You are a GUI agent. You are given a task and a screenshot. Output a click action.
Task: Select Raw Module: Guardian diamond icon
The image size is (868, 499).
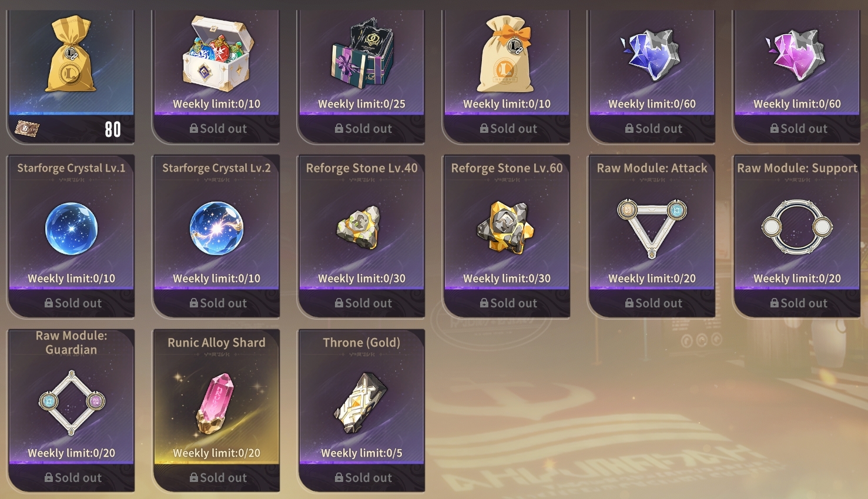coord(72,403)
